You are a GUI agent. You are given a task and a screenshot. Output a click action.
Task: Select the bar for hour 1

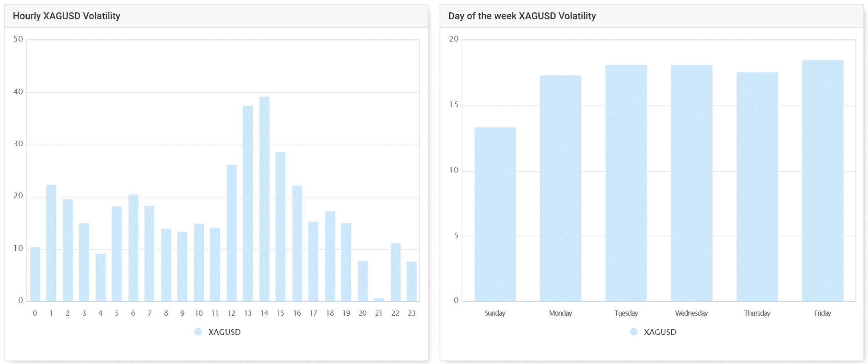tap(51, 243)
